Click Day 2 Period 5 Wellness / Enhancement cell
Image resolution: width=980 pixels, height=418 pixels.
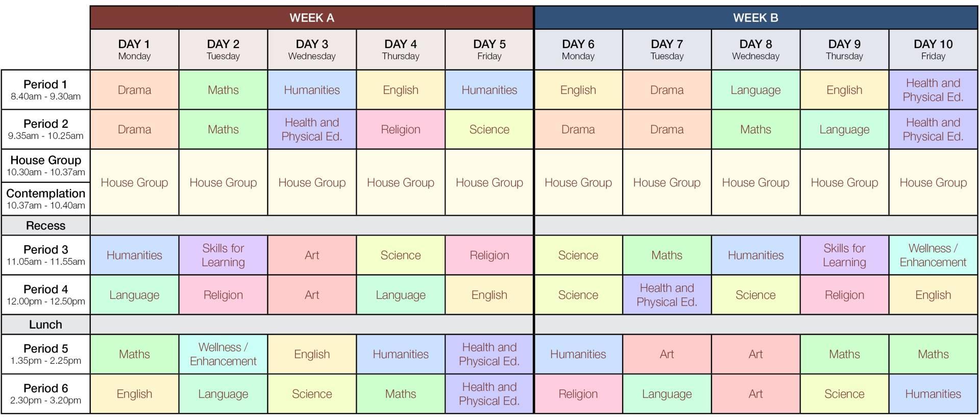223,354
